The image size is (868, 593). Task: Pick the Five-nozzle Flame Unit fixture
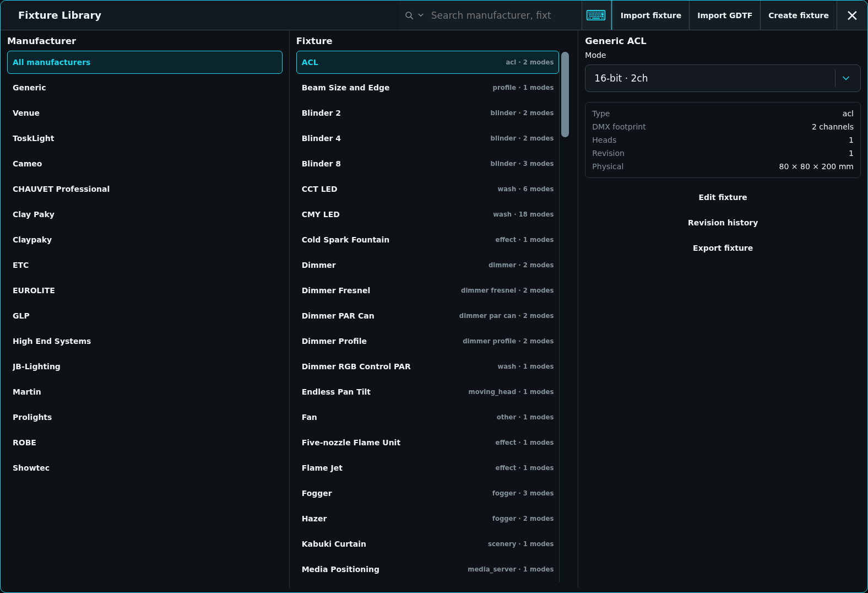[x=427, y=443]
